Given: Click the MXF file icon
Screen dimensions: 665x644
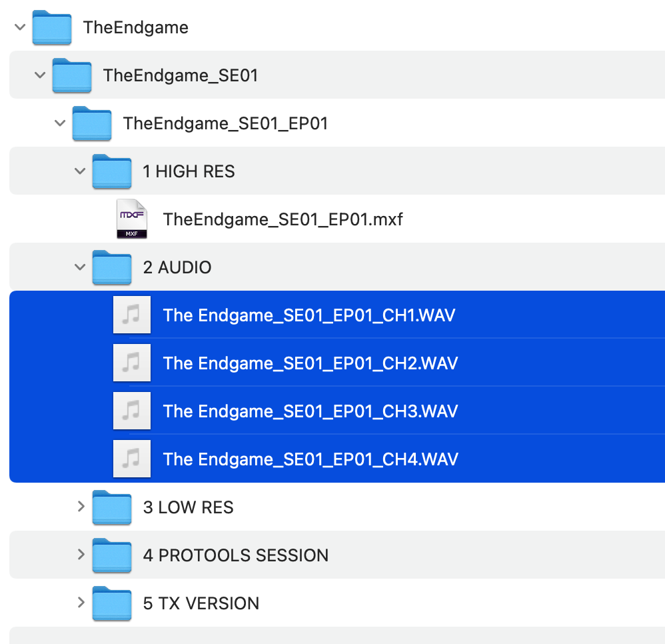Looking at the screenshot, I should pyautogui.click(x=132, y=219).
